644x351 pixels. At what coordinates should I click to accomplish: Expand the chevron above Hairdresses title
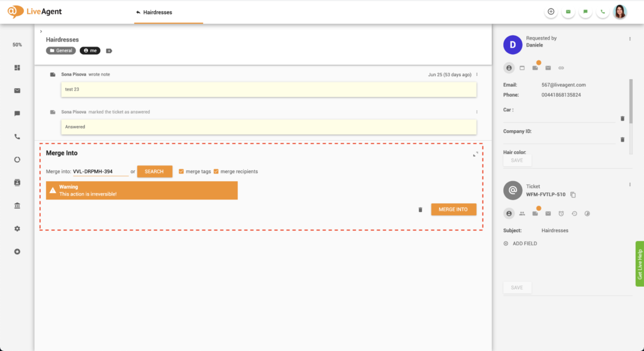pos(41,31)
